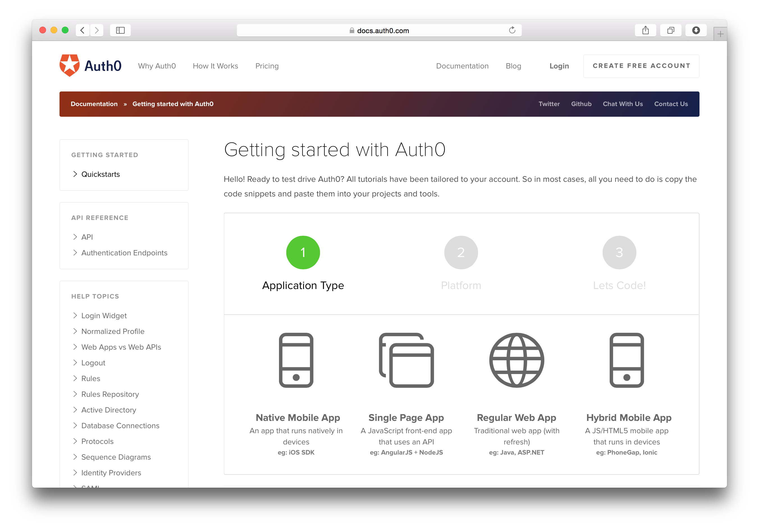759x532 pixels.
Task: Click Create Free Account button
Action: coord(641,66)
